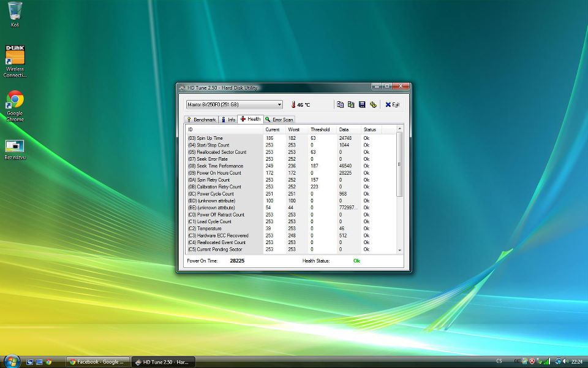Sort by the Current column header
The image size is (588, 368).
pyautogui.click(x=274, y=129)
